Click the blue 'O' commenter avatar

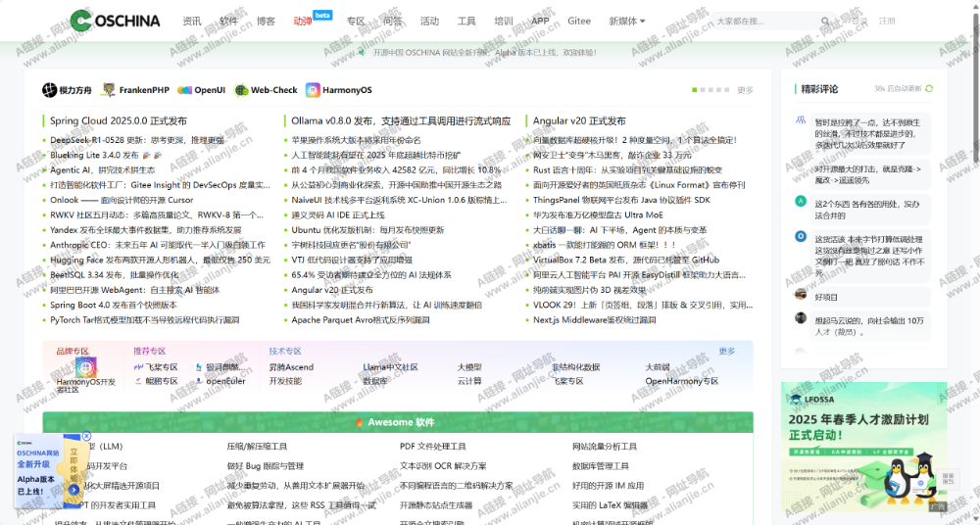[x=801, y=236]
